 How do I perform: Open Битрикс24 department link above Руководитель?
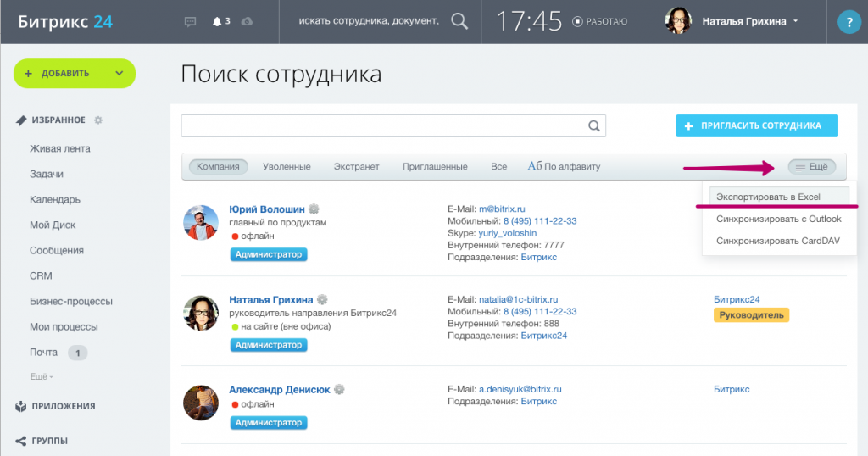coord(737,299)
